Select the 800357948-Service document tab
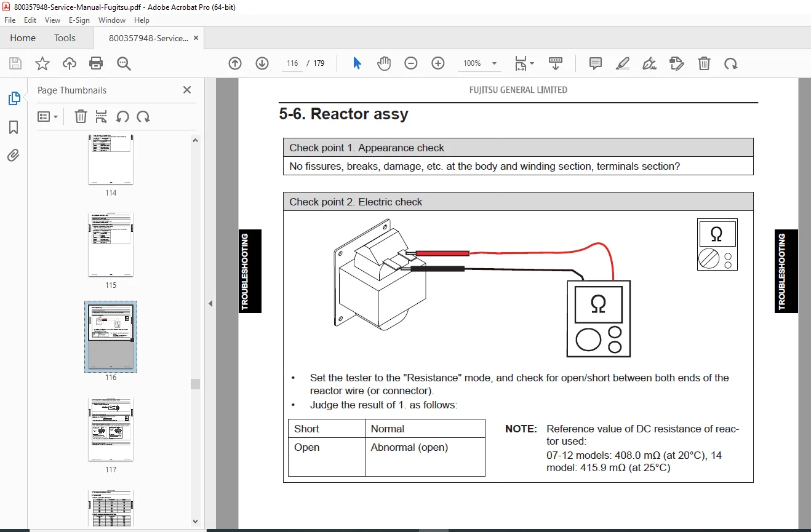811x532 pixels. tap(148, 38)
